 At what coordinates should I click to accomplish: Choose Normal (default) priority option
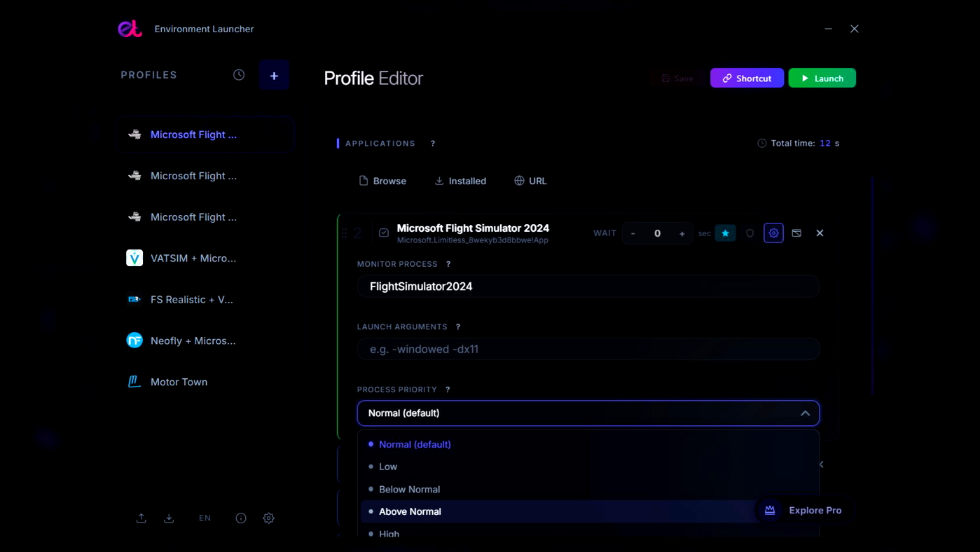coord(588,444)
